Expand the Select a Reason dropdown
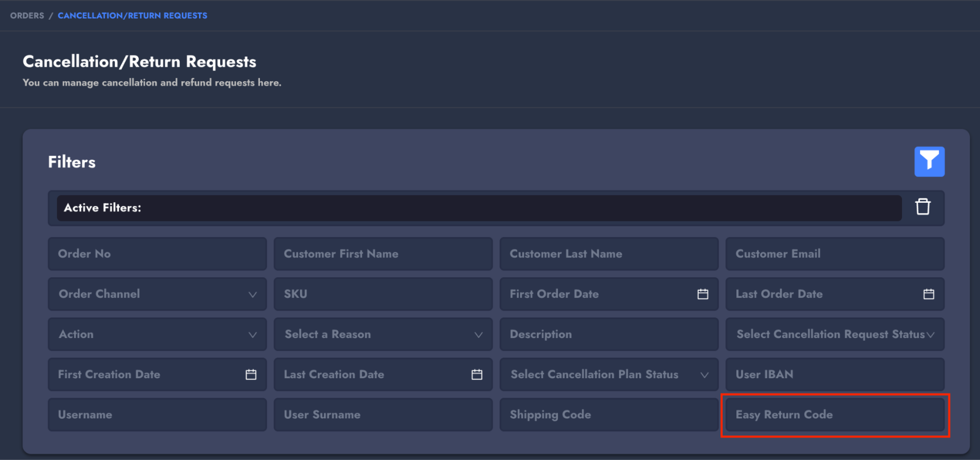The height and width of the screenshot is (460, 980). pyautogui.click(x=383, y=334)
